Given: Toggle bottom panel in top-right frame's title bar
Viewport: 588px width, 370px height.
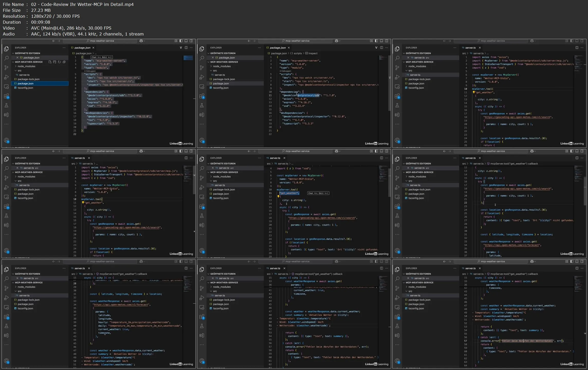Looking at the screenshot, I should [577, 41].
